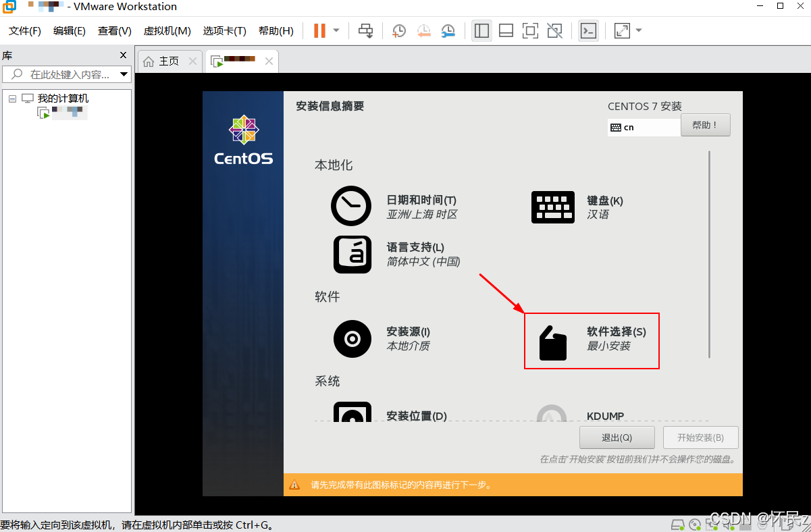
Task: Click the 安装信息摘要 heading
Action: [x=330, y=106]
